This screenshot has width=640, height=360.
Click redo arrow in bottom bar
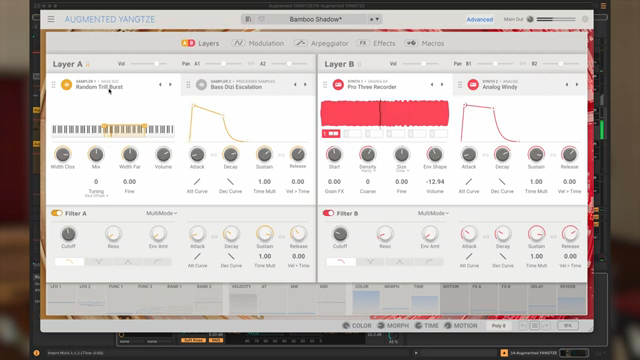546,326
